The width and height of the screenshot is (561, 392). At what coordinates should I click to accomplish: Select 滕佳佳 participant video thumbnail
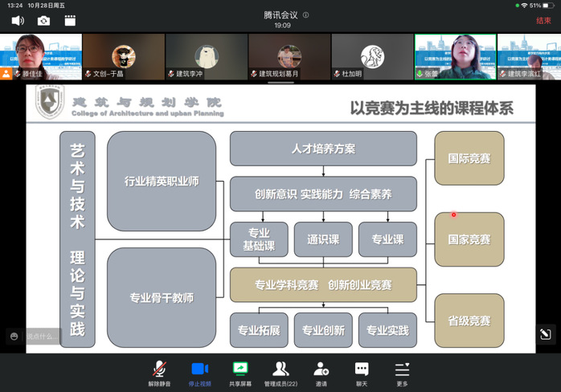pos(40,56)
